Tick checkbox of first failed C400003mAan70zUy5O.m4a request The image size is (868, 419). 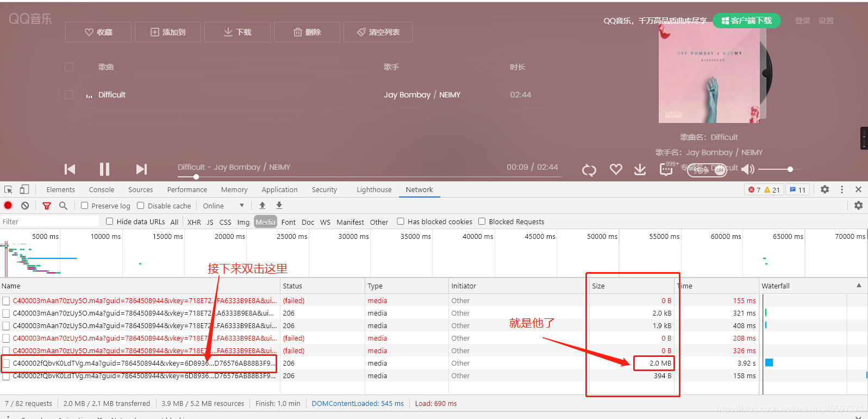[x=6, y=300]
